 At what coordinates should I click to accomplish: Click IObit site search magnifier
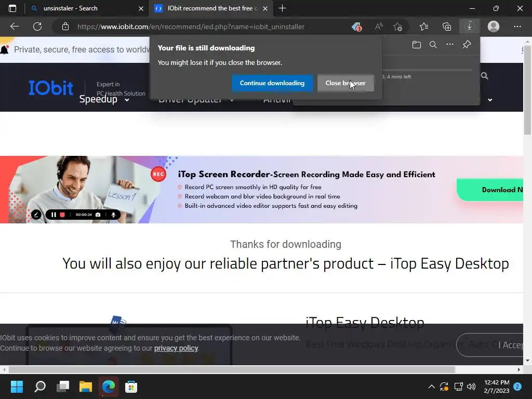tap(485, 76)
